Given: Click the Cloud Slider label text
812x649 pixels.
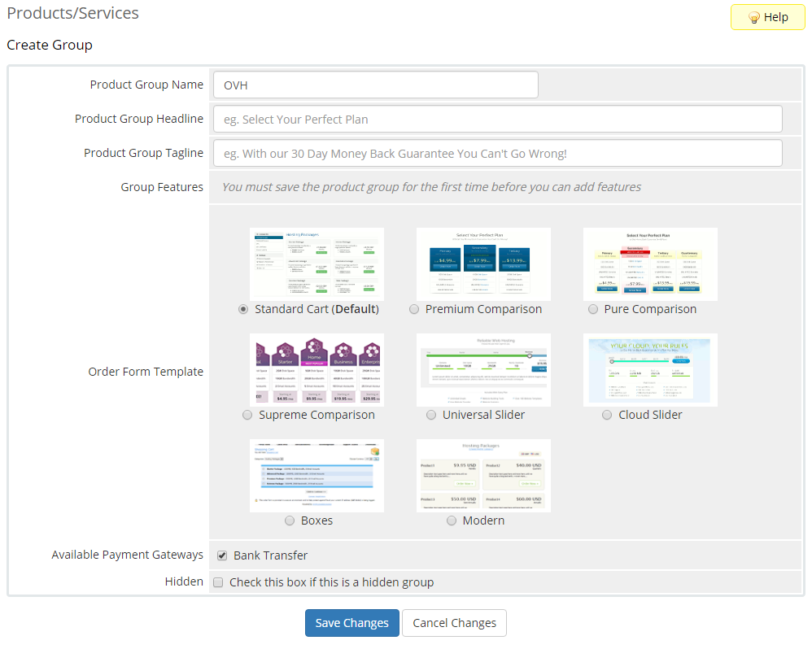Looking at the screenshot, I should pos(650,415).
